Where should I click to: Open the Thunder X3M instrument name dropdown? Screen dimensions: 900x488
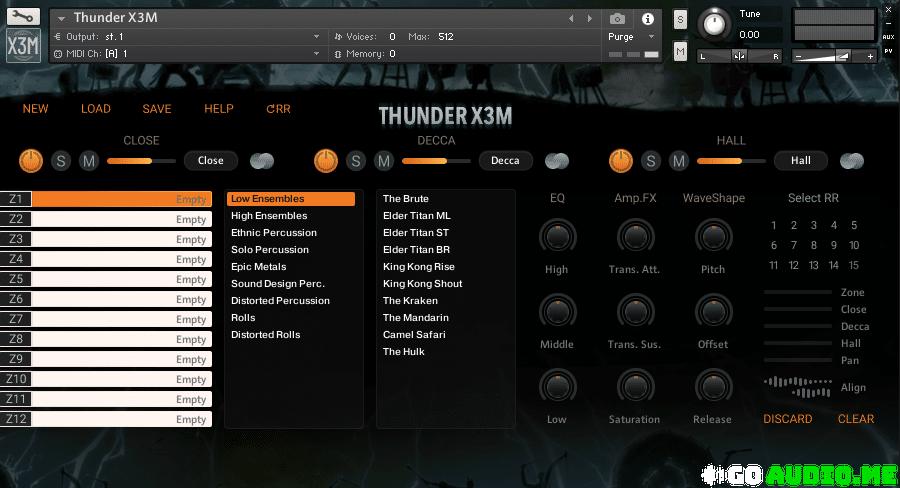point(62,18)
